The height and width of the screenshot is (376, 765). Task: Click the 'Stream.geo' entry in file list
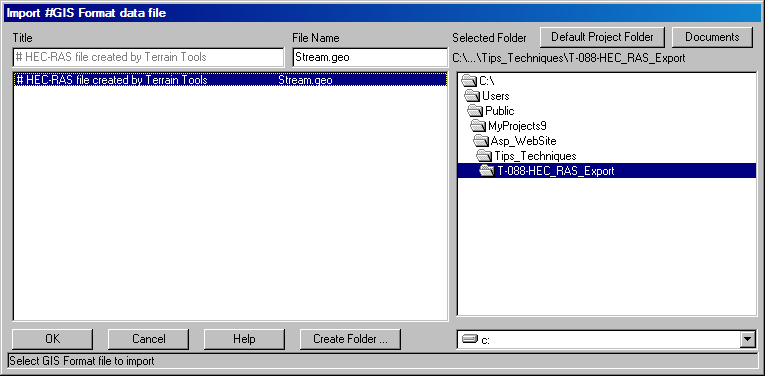click(x=305, y=80)
